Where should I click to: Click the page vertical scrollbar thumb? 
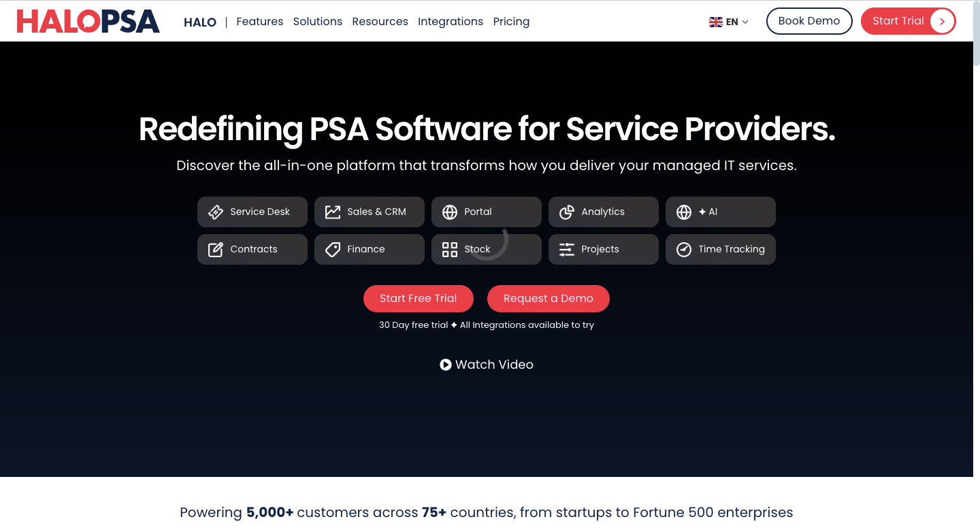click(x=977, y=34)
